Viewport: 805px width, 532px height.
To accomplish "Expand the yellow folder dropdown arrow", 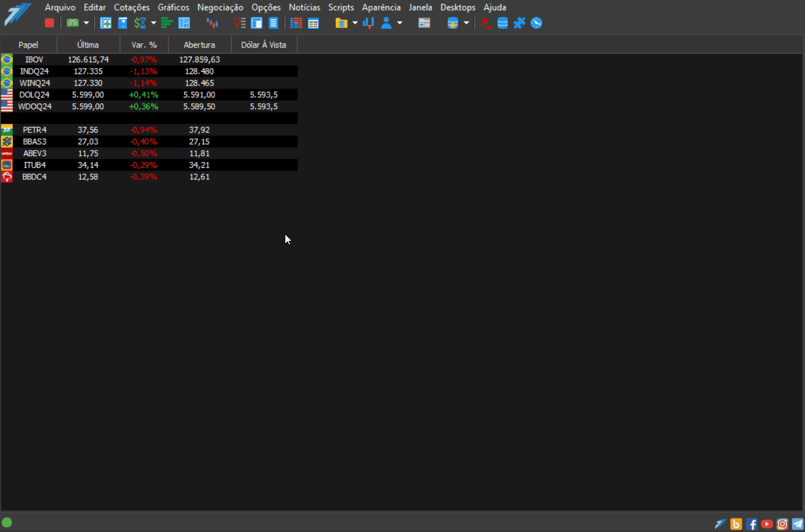I will click(x=355, y=23).
